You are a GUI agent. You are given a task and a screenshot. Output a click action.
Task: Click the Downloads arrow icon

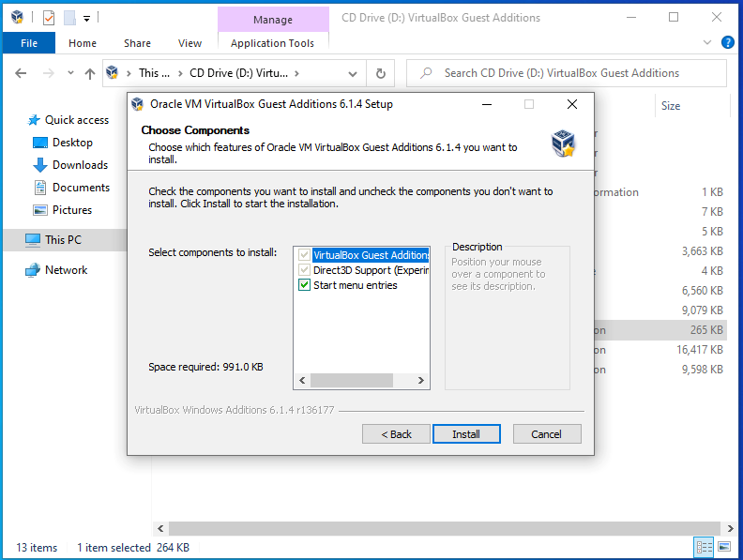[40, 165]
